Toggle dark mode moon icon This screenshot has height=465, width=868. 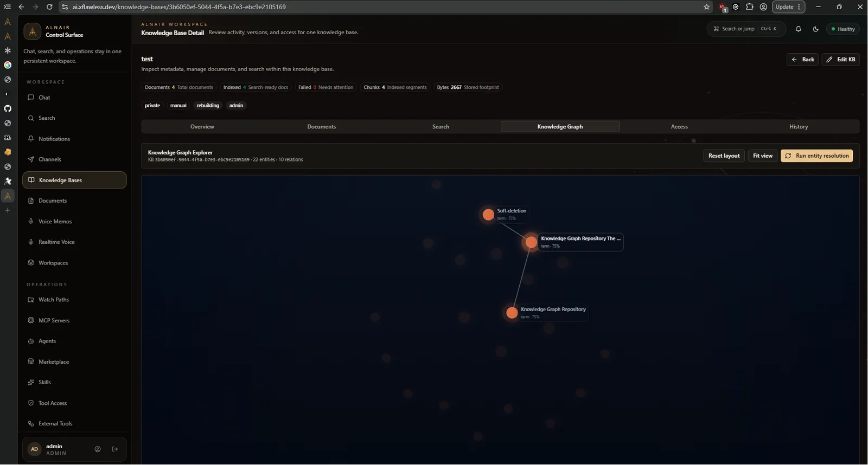coord(815,29)
